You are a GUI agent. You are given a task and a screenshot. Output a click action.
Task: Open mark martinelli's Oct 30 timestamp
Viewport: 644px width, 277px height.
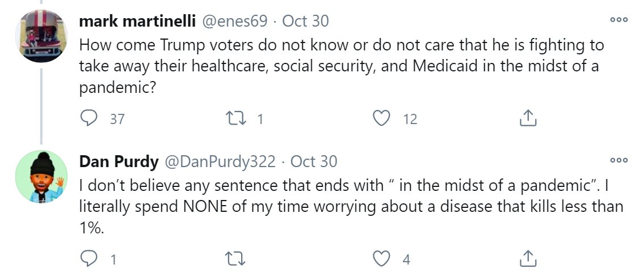point(305,22)
